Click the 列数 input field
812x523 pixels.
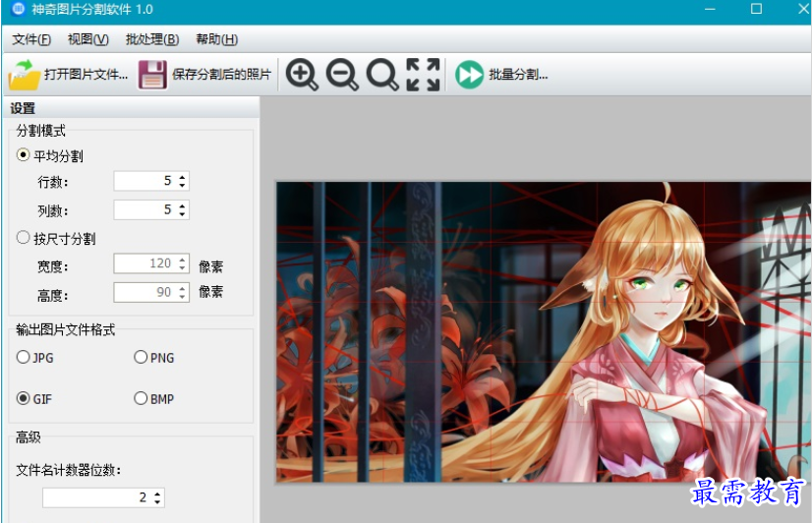145,209
